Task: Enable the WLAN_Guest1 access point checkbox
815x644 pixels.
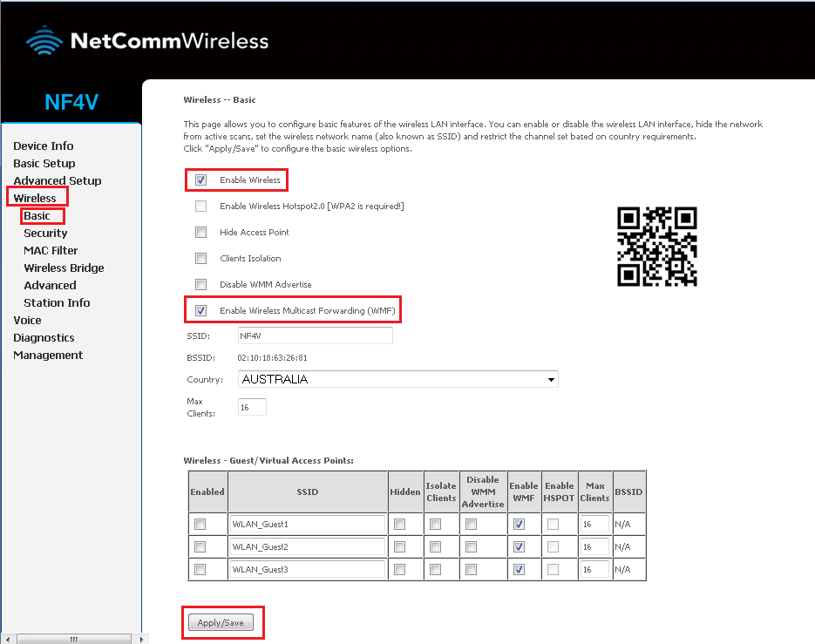Action: 200,524
